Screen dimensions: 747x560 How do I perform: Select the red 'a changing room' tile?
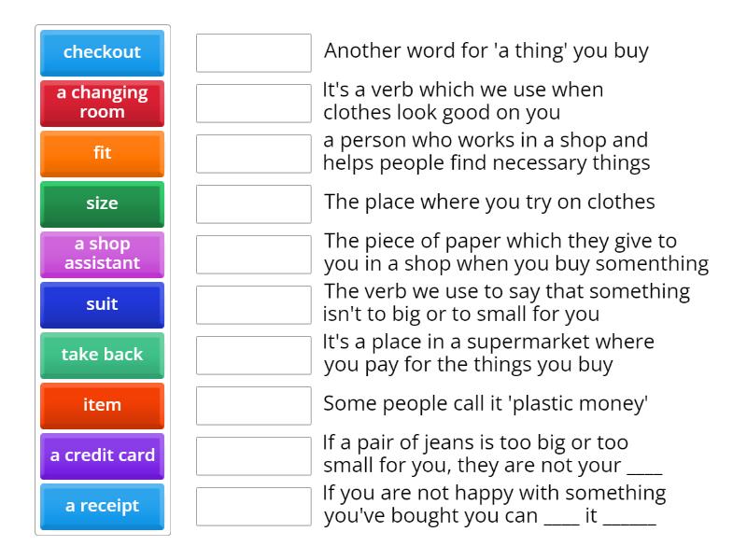[x=102, y=103]
